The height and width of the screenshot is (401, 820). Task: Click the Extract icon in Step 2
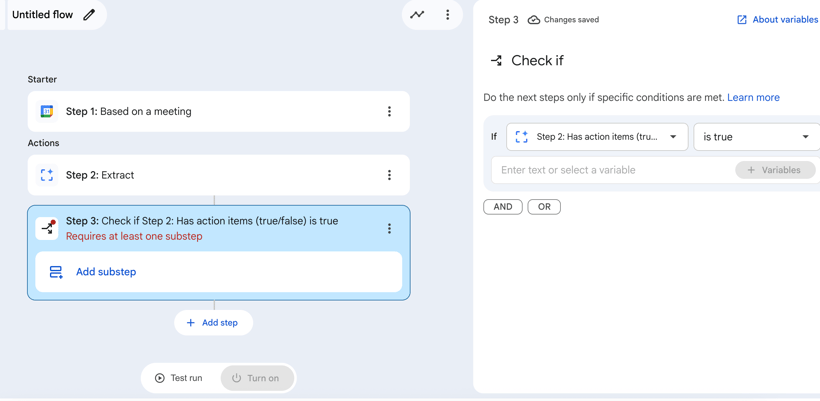coord(47,175)
